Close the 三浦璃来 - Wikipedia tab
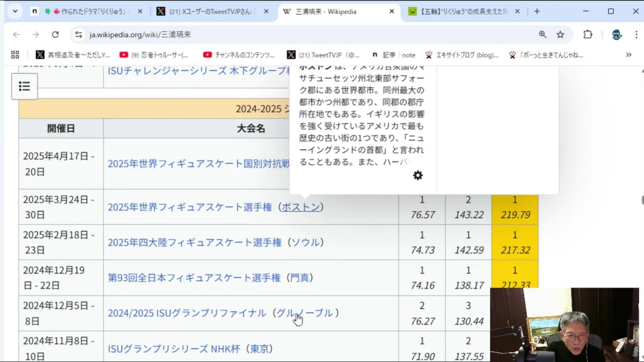 pos(391,11)
